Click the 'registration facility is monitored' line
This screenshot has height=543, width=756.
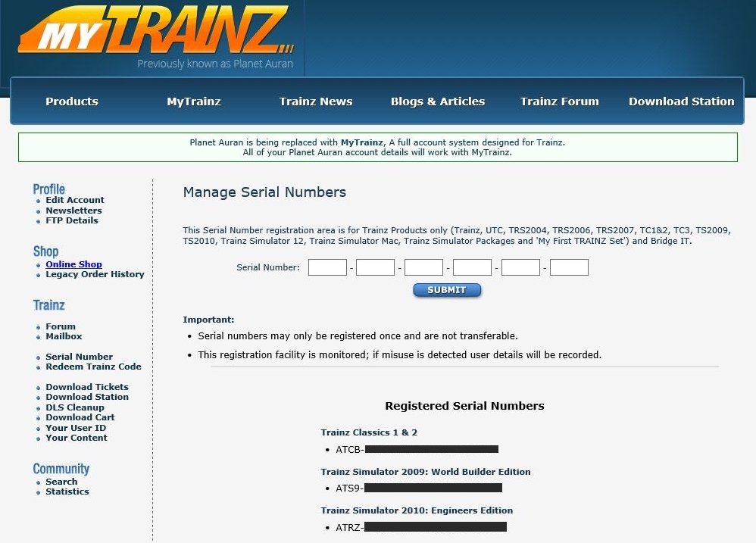click(x=400, y=355)
